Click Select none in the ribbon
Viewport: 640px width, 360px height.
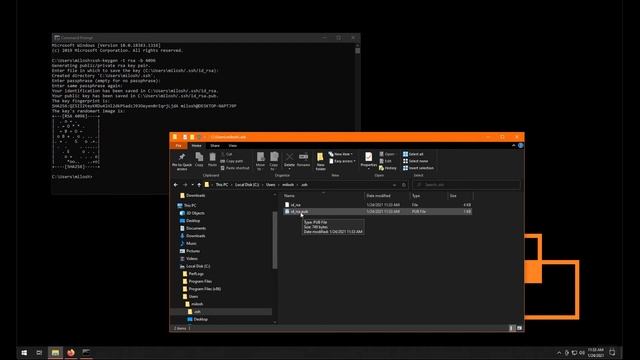[416, 161]
